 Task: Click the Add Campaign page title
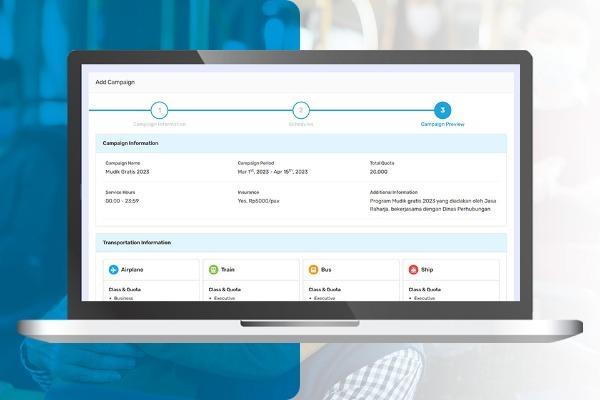coord(115,82)
